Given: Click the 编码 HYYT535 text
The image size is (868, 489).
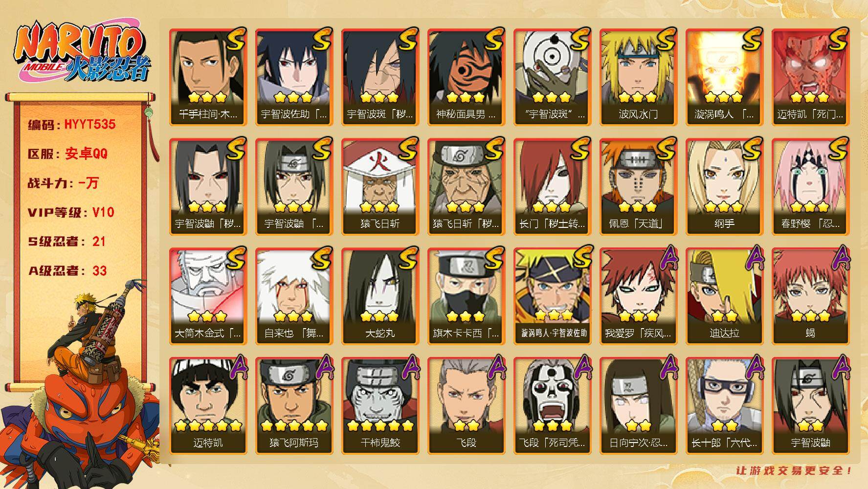Looking at the screenshot, I should click(x=72, y=124).
